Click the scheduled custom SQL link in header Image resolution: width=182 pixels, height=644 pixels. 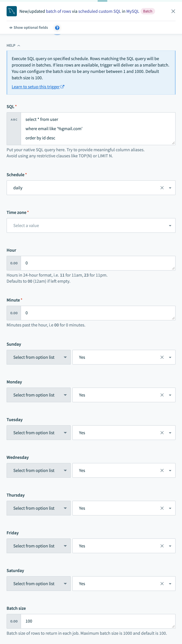[x=100, y=11]
